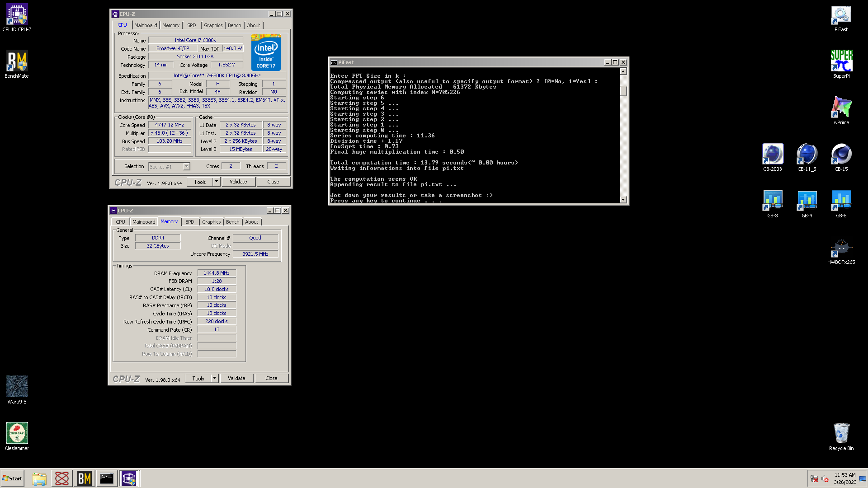Open Mainboard tab in bottom CPU-Z window
The image size is (868, 488).
(144, 222)
